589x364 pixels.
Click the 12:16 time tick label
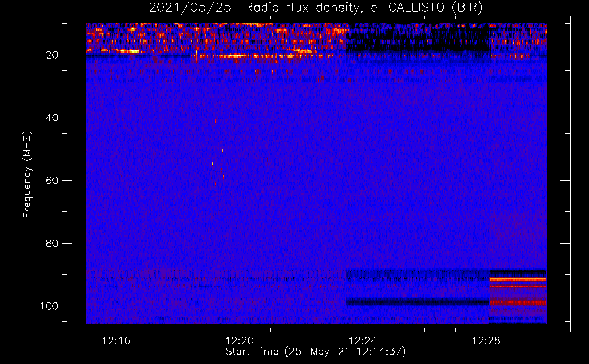point(116,341)
